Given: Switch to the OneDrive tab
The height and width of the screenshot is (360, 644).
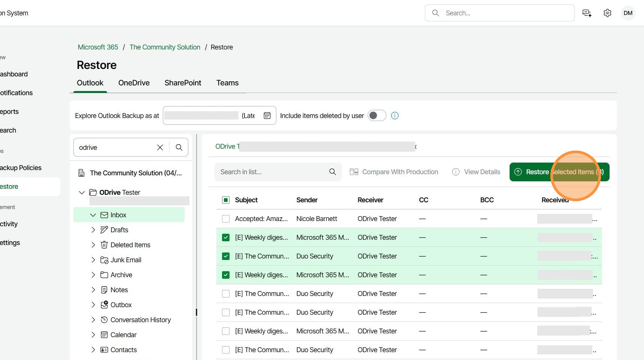Looking at the screenshot, I should point(134,83).
